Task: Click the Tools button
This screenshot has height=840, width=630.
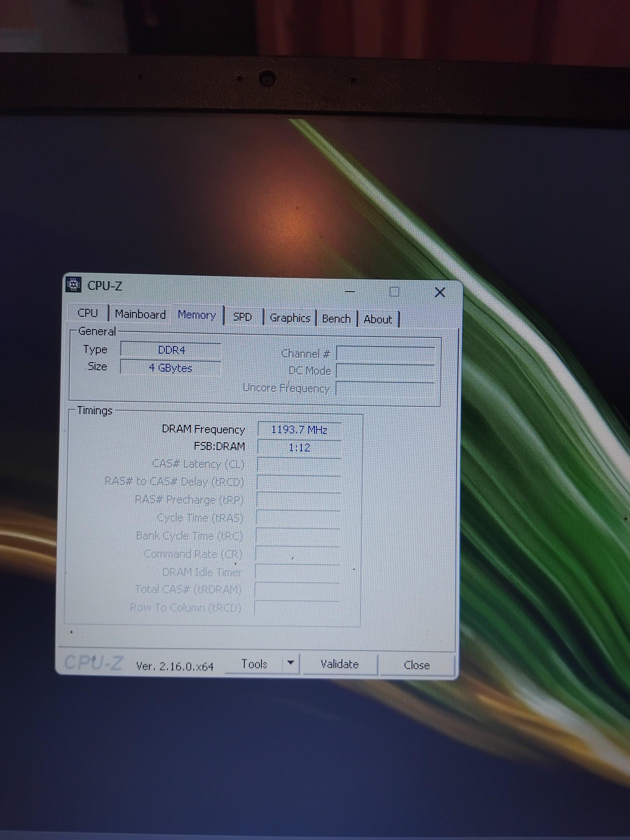Action: [254, 663]
